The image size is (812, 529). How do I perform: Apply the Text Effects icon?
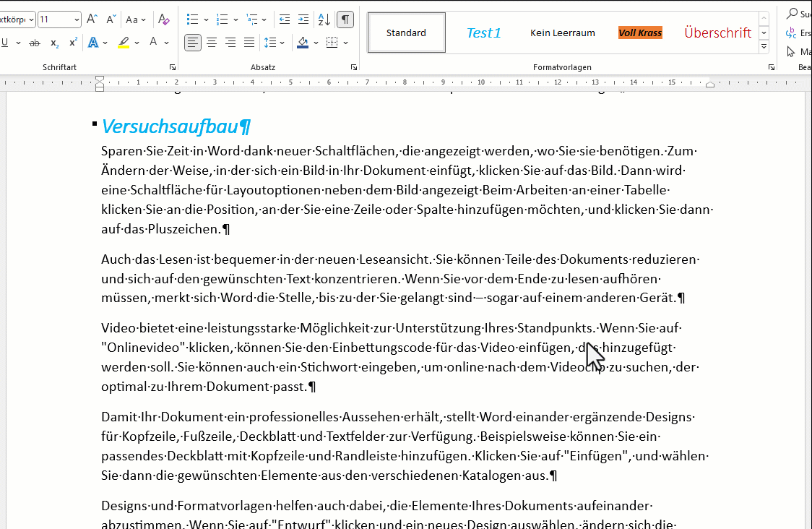[93, 43]
